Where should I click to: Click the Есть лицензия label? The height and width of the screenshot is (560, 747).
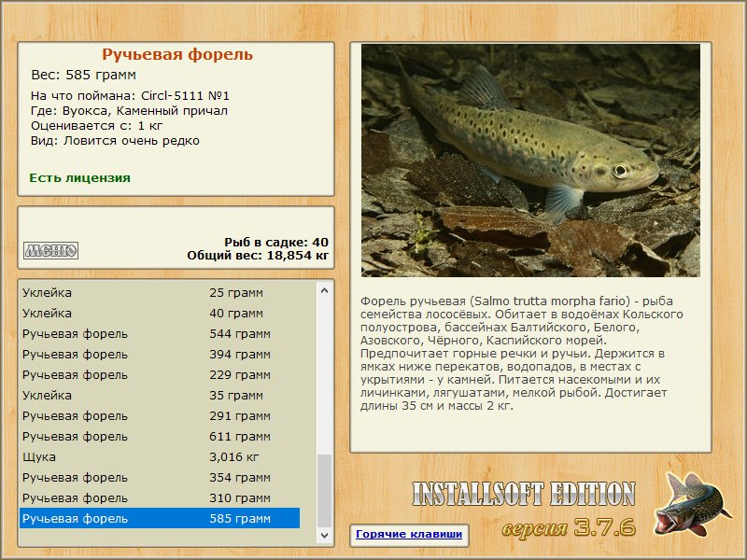pos(80,178)
